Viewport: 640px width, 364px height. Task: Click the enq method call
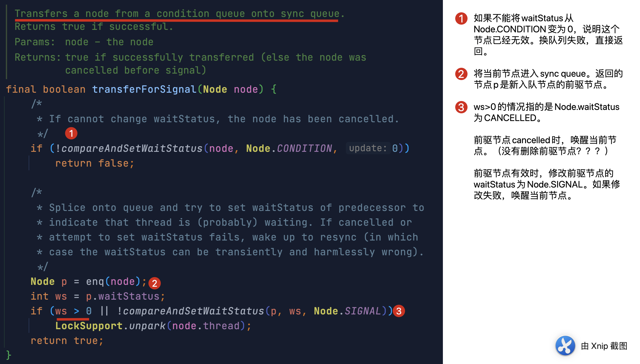(x=95, y=281)
